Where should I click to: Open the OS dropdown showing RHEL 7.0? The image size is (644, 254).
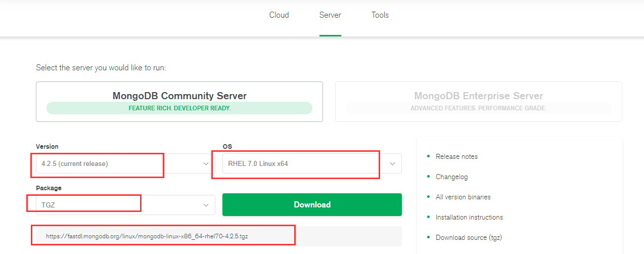tap(312, 164)
